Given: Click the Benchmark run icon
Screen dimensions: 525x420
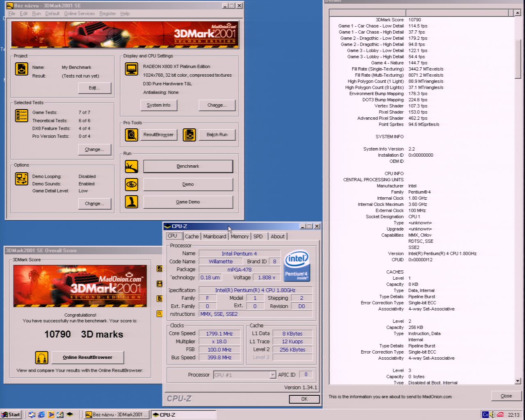Looking at the screenshot, I should click(x=132, y=166).
